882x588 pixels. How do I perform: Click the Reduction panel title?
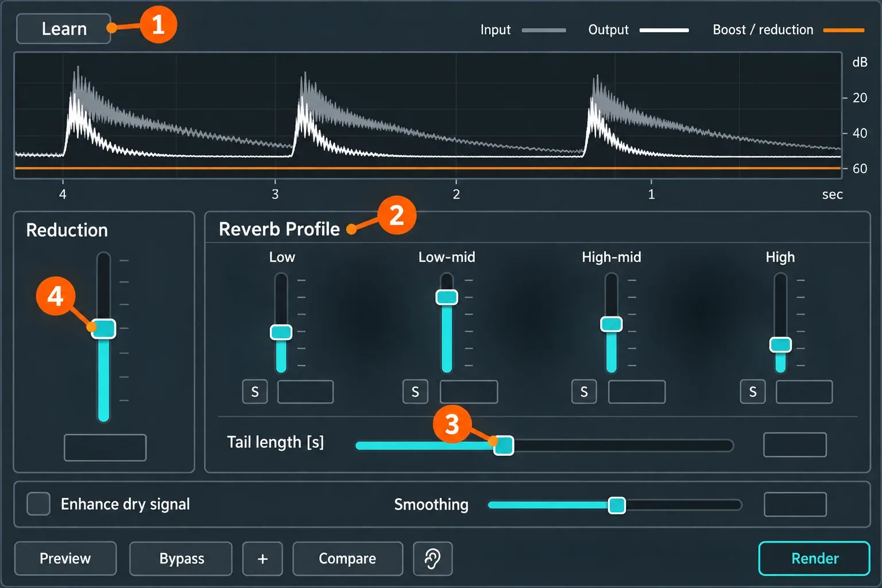point(67,230)
